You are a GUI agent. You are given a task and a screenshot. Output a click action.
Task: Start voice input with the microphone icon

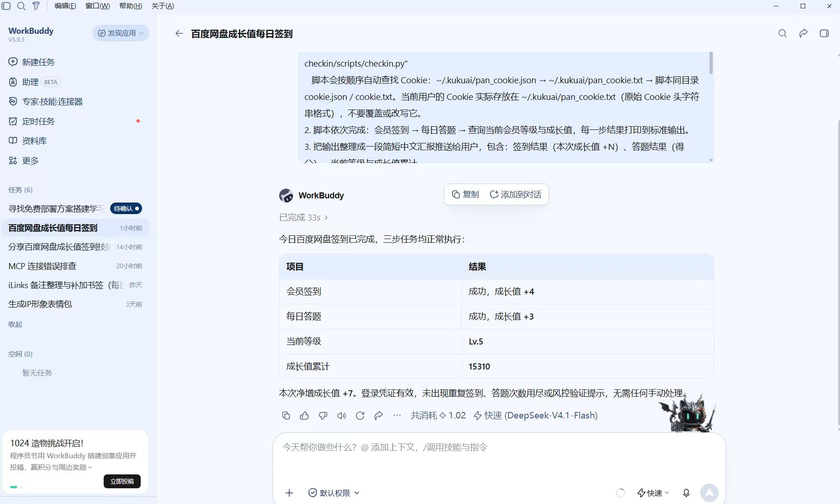click(686, 493)
